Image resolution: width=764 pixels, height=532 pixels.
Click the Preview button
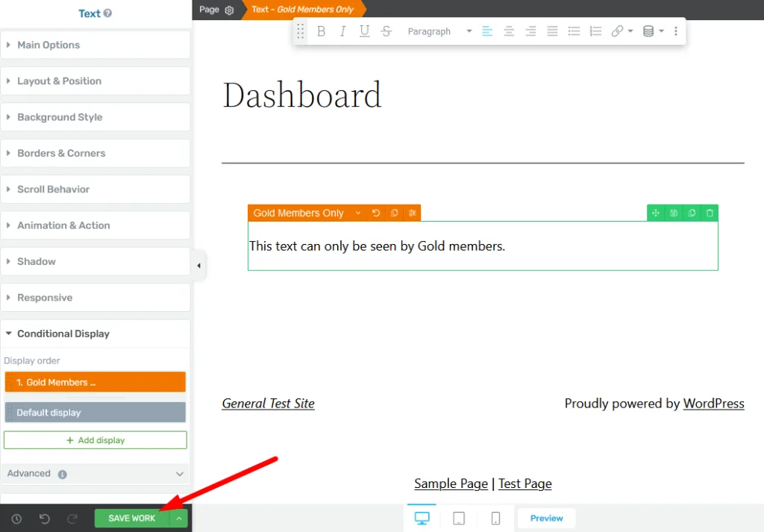tap(547, 519)
